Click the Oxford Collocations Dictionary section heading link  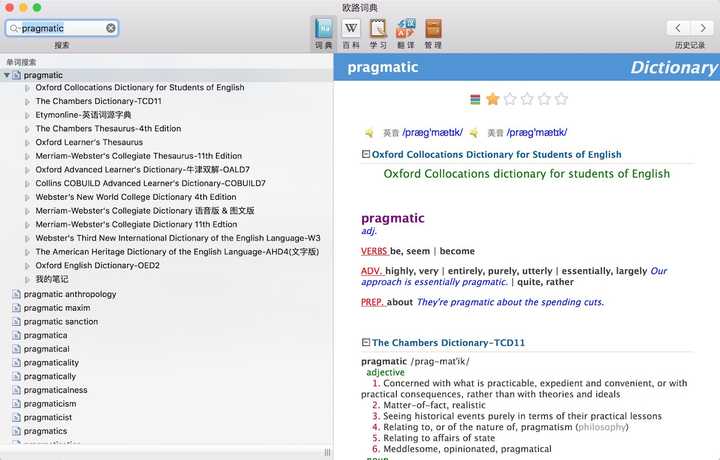pos(496,155)
